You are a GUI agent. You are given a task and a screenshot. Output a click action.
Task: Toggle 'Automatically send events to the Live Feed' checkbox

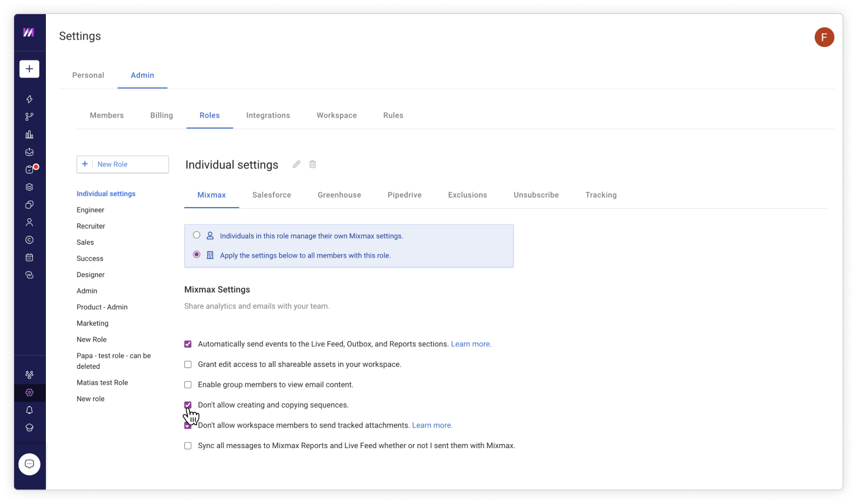(188, 344)
